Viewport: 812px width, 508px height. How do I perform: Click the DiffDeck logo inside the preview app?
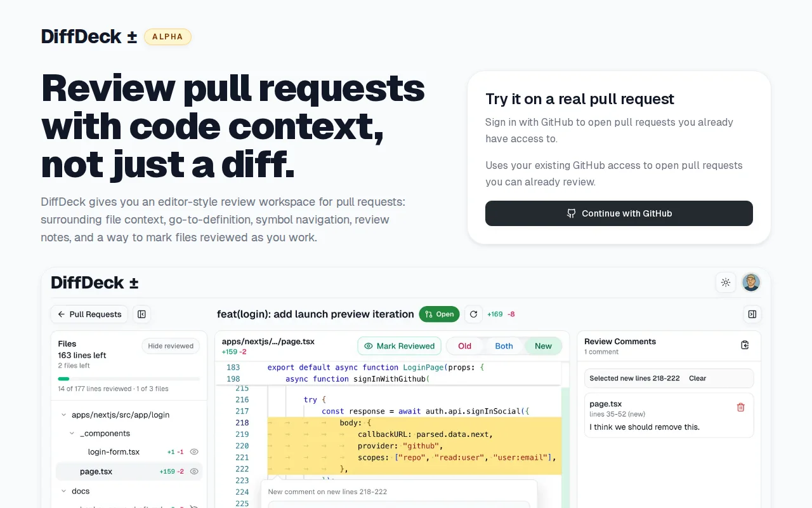coord(95,283)
